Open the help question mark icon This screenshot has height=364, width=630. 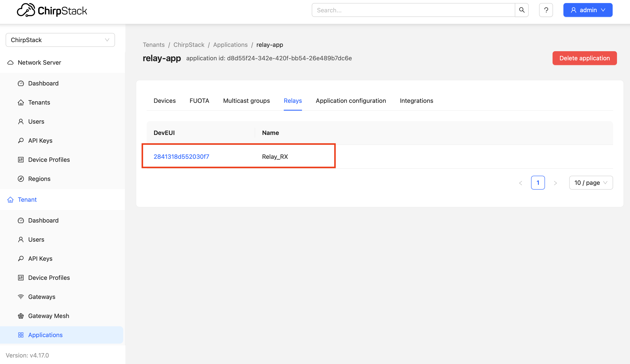[546, 10]
